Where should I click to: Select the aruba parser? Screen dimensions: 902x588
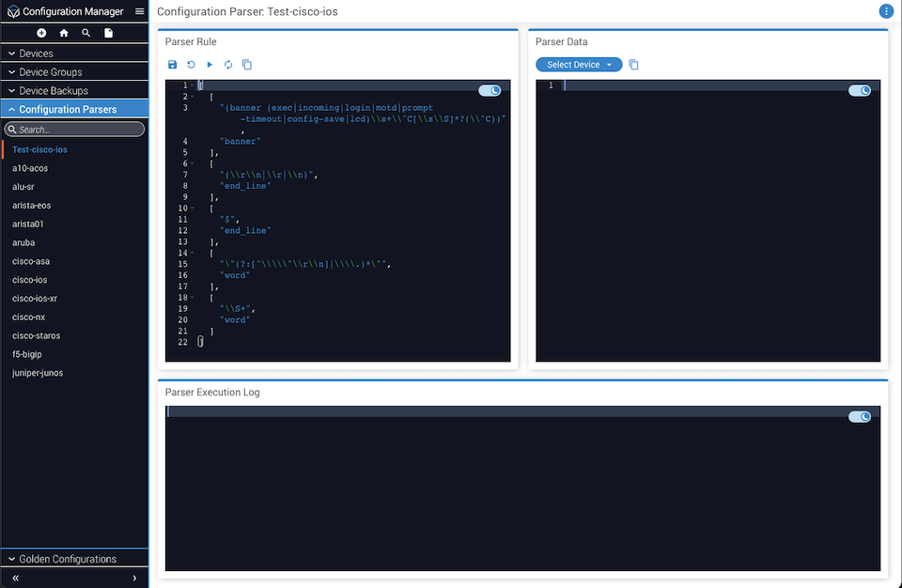pyautogui.click(x=23, y=242)
